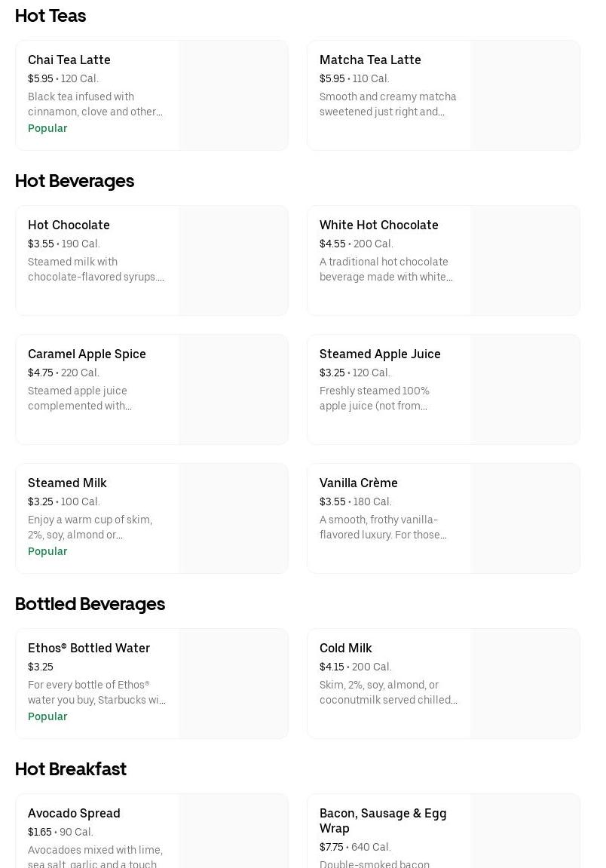Open the Steamed Apple Juice item
Viewport: 606px width, 868px height.
380,354
